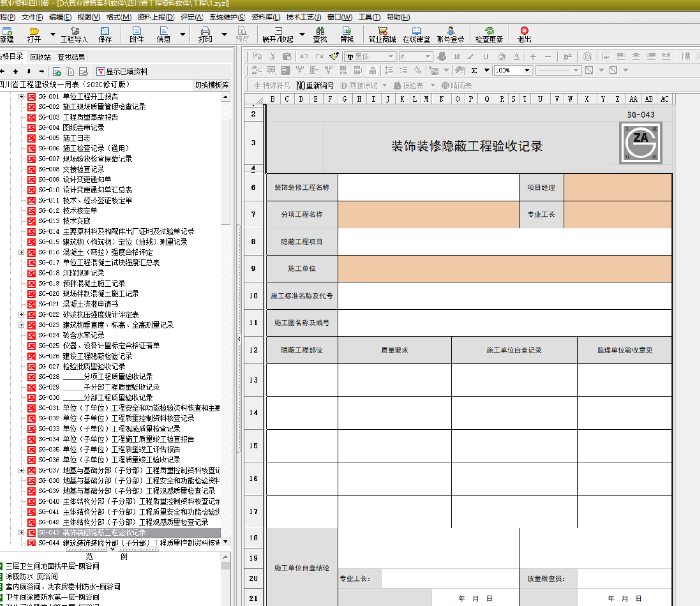Select SG-027 检验批质量验收记录

82,366
